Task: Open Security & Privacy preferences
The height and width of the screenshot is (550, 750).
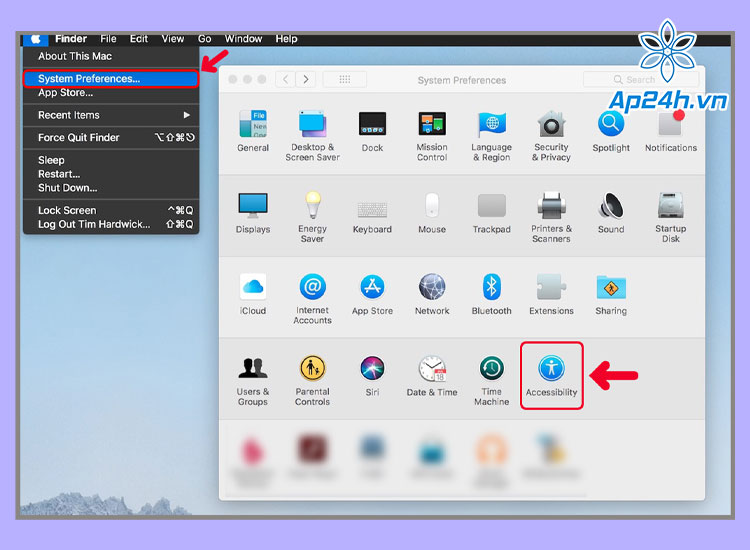Action: point(551,135)
